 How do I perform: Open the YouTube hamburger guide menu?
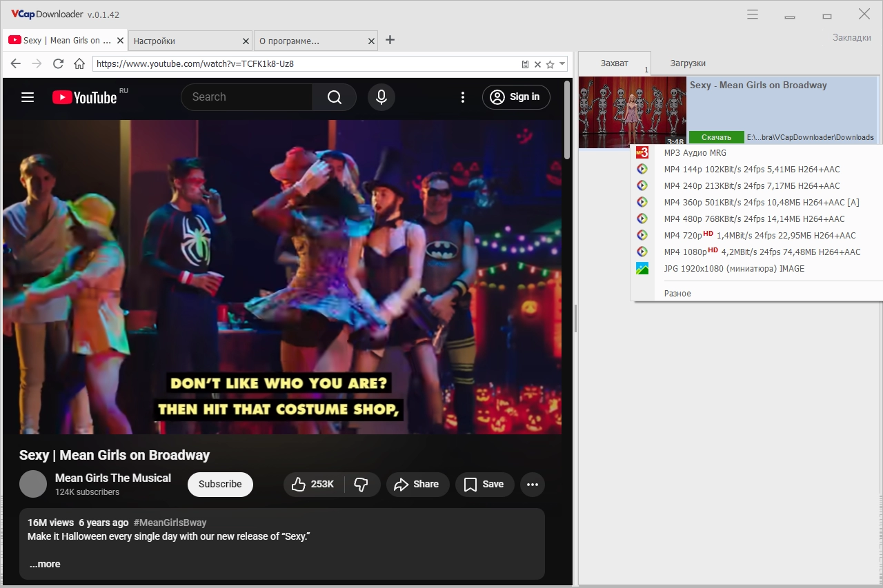28,97
